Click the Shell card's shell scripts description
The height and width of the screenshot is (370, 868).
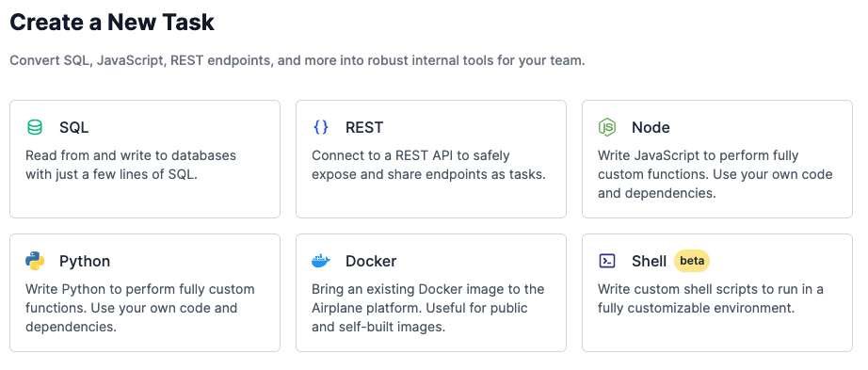click(711, 298)
